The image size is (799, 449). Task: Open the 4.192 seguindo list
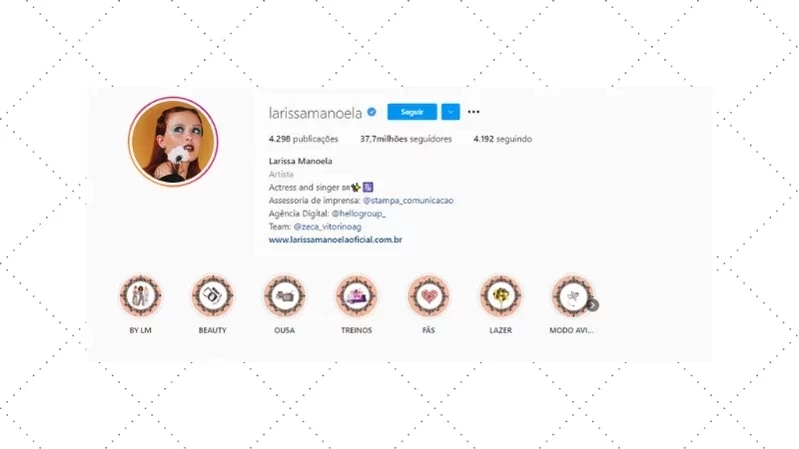click(502, 139)
